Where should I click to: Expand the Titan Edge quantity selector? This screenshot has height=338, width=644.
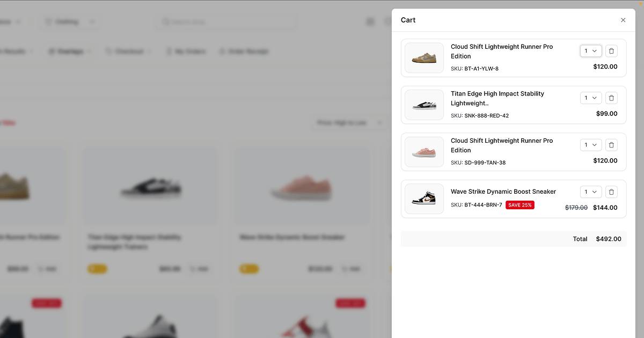click(590, 98)
